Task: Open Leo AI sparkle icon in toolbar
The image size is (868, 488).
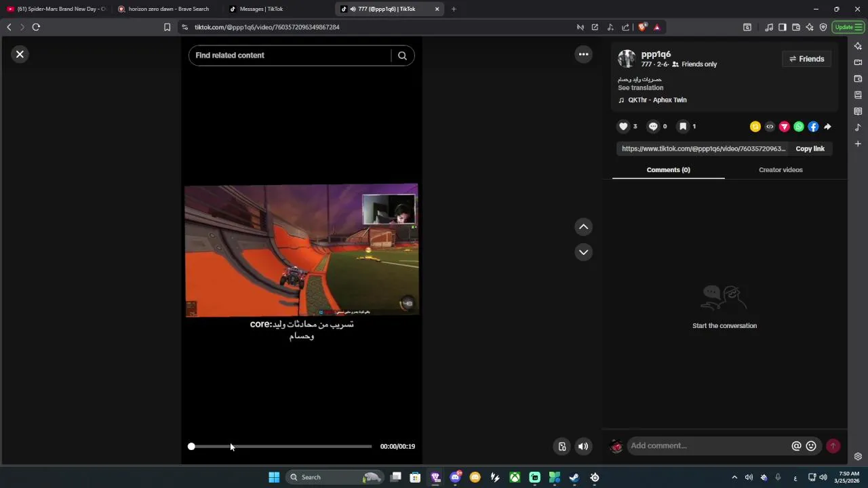Action: [810, 27]
